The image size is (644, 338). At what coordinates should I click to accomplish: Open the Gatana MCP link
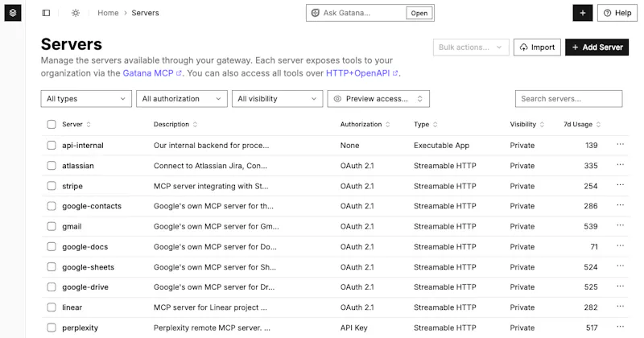tap(152, 73)
